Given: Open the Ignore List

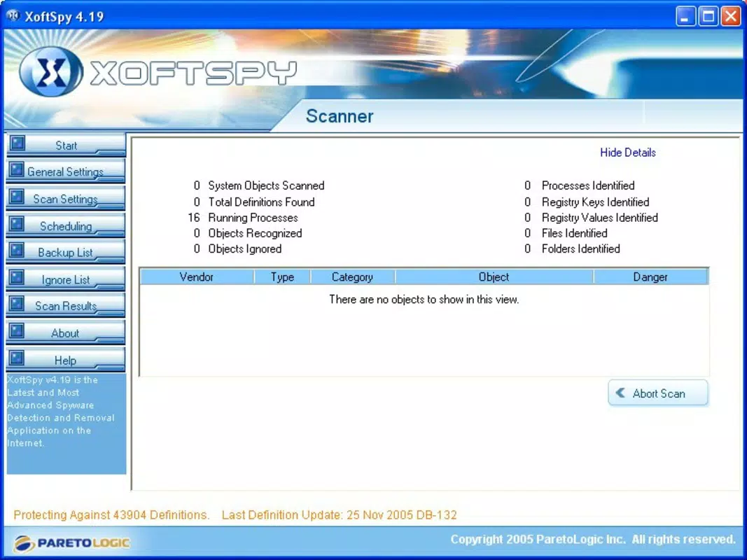Looking at the screenshot, I should click(x=66, y=279).
